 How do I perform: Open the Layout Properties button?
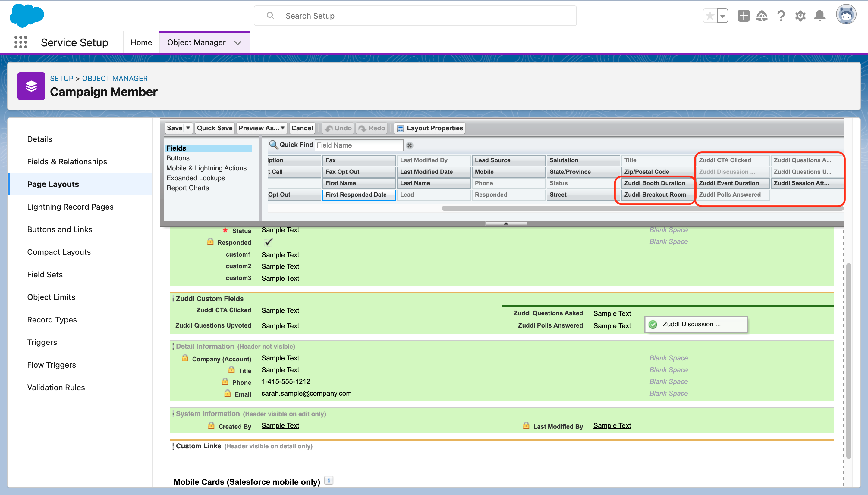click(x=430, y=128)
